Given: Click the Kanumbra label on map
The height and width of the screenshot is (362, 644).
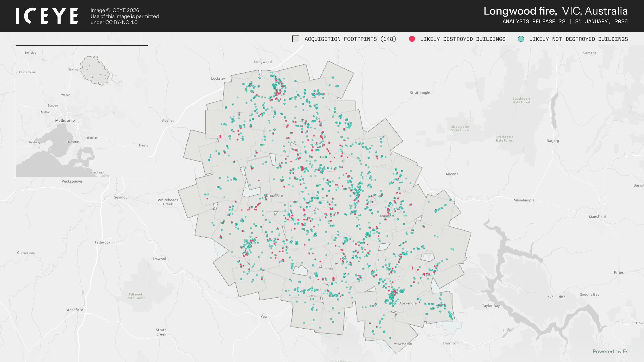Looking at the screenshot, I should [x=386, y=216].
